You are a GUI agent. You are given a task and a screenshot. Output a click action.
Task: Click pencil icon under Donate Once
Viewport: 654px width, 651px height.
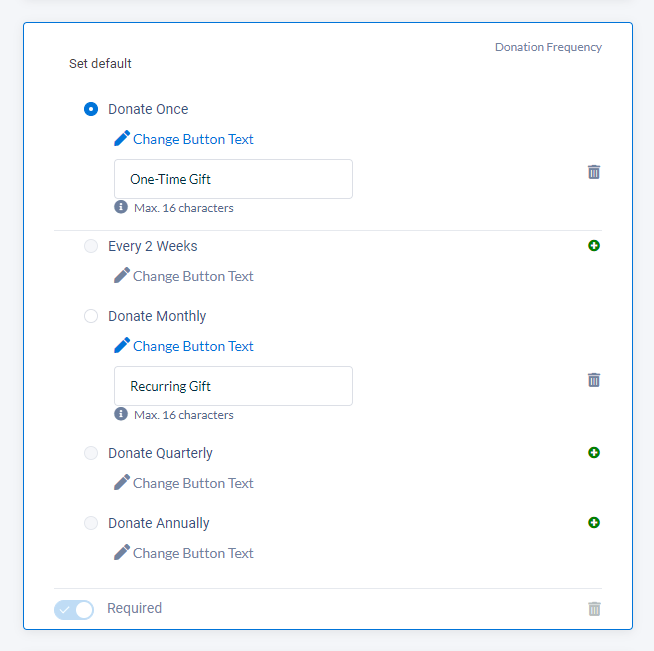tap(122, 138)
